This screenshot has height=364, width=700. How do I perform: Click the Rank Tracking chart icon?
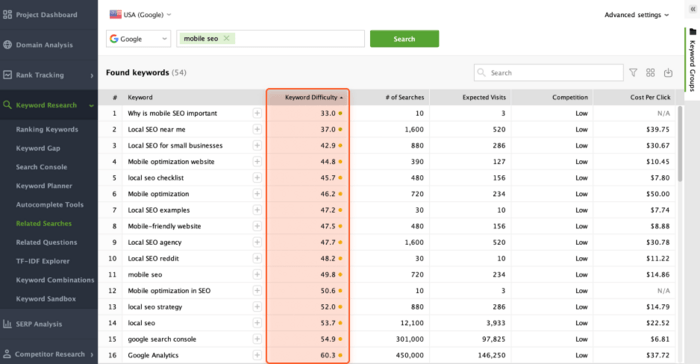click(8, 75)
